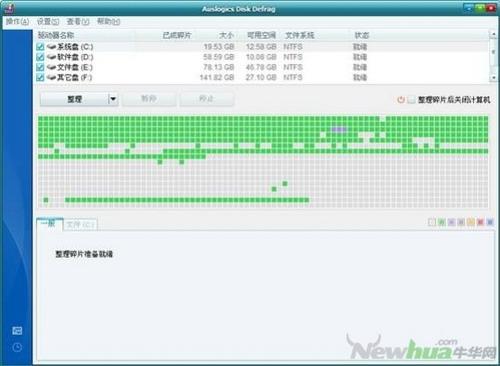Click the blue legend swatch
500x366 pixels.
490,222
